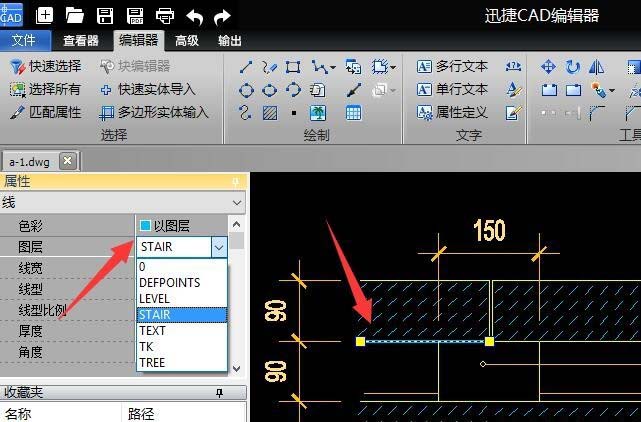The height and width of the screenshot is (422, 641).
Task: Click the properties list scroll up arrow
Action: 236,224
